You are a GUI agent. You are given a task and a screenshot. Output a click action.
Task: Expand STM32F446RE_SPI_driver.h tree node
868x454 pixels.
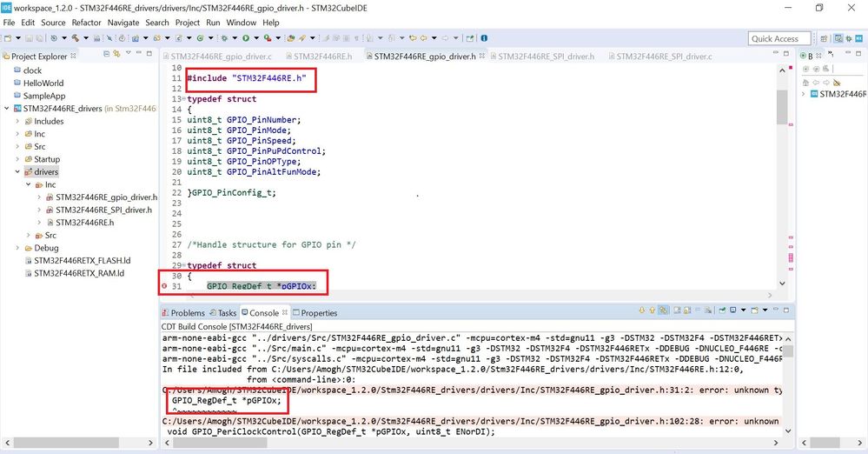39,210
